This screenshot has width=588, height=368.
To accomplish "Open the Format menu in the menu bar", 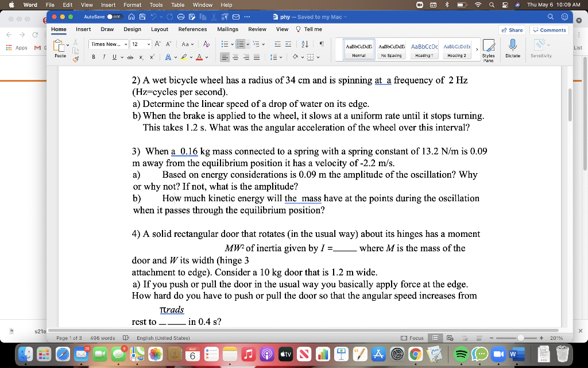I will [x=133, y=4].
